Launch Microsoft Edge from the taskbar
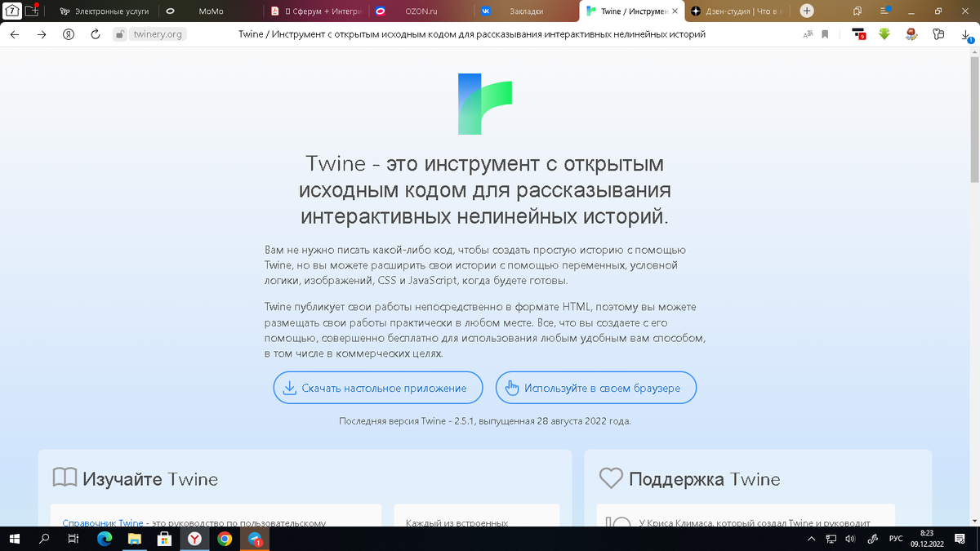Viewport: 980px width, 551px height. (x=105, y=539)
